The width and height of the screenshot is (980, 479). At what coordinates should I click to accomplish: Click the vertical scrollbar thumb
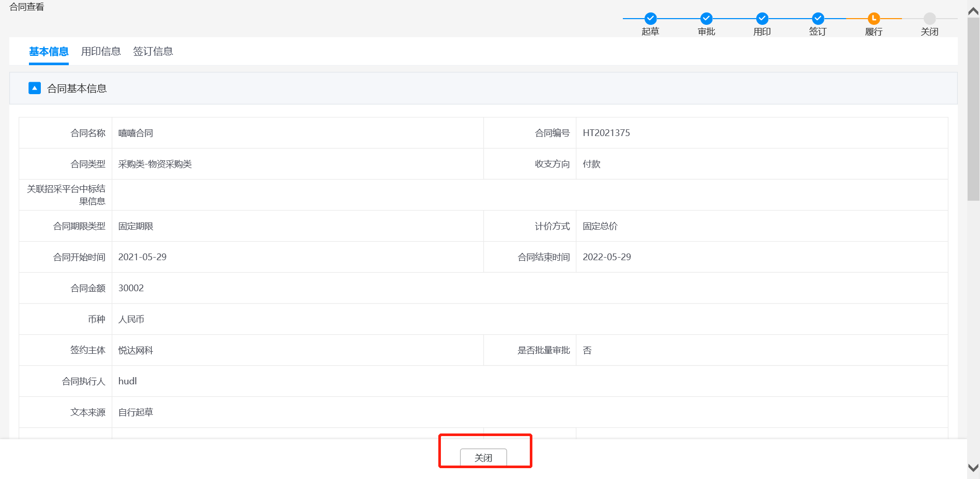(x=973, y=109)
